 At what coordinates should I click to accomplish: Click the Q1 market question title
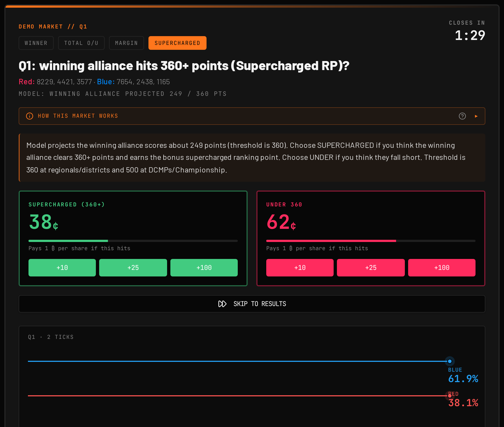(x=184, y=66)
